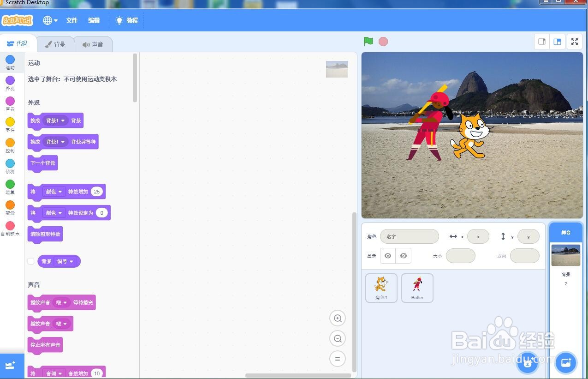Show the sprite with eye icon
Screen dimensions: 588x379
[x=388, y=256]
